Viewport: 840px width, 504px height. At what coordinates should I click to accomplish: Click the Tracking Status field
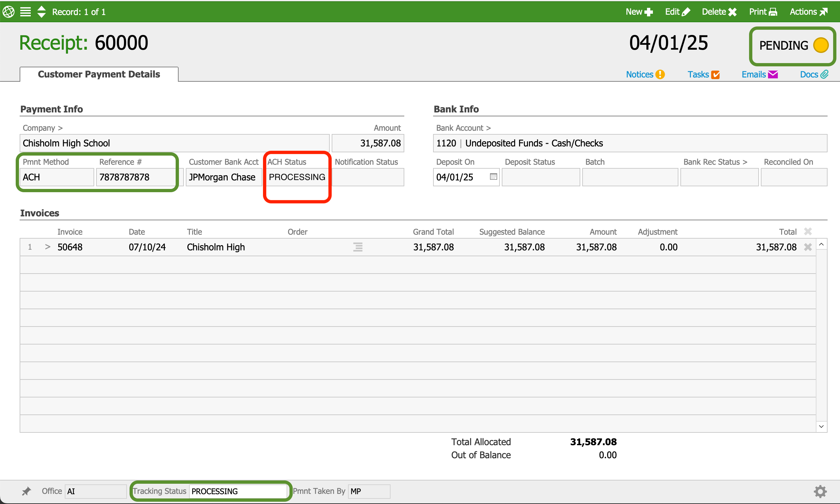[238, 491]
